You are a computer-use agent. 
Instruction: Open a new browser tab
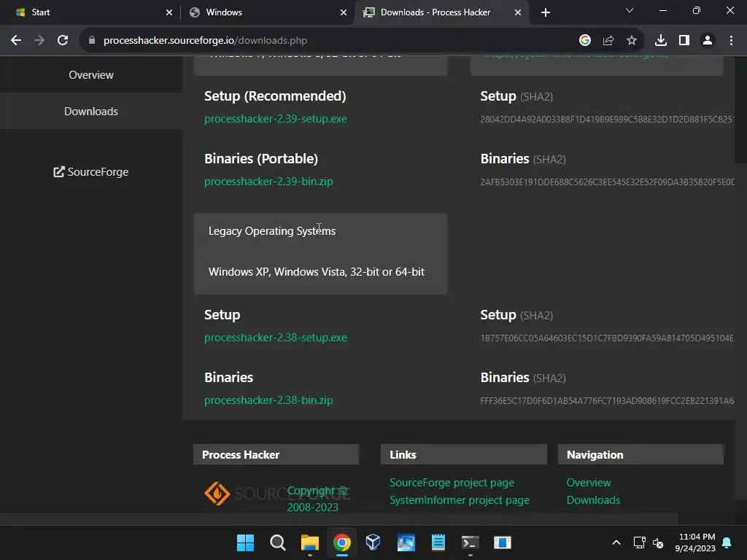click(x=546, y=12)
